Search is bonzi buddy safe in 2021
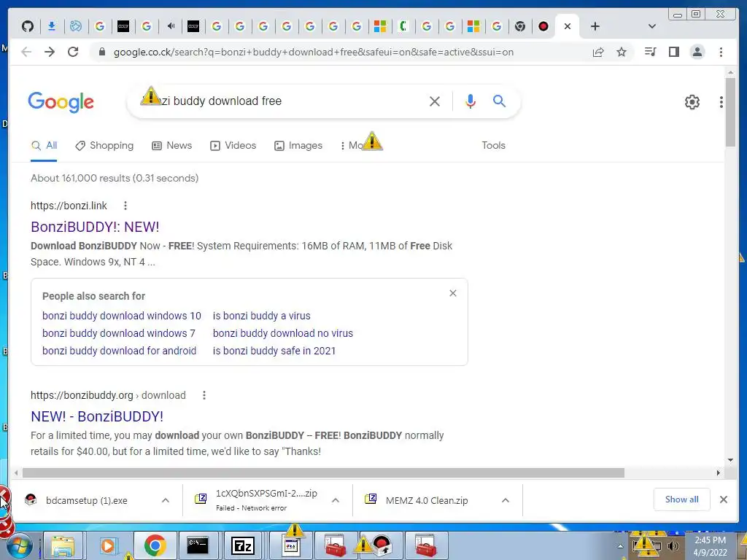747x560 pixels. [274, 351]
